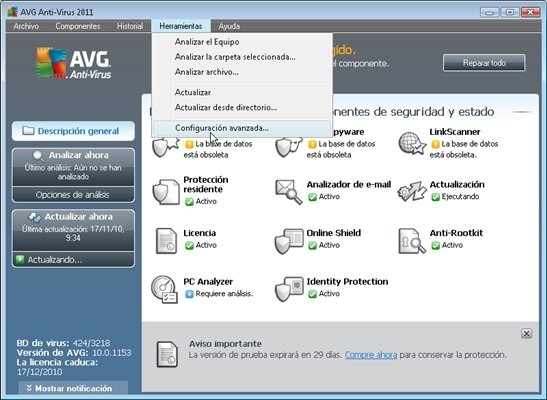Open Configuración avanzada from the menu
This screenshot has width=547, height=400.
242,128
